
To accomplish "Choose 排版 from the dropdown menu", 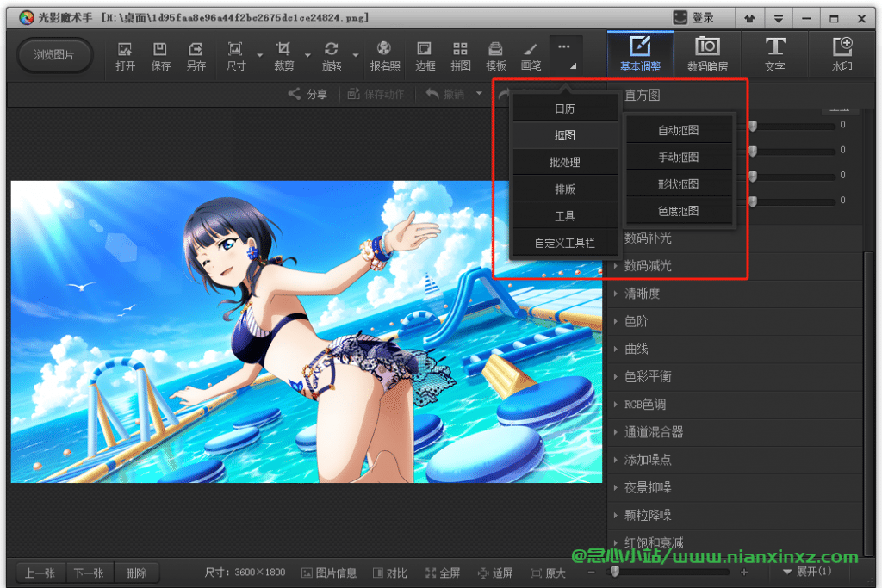I will click(x=565, y=189).
